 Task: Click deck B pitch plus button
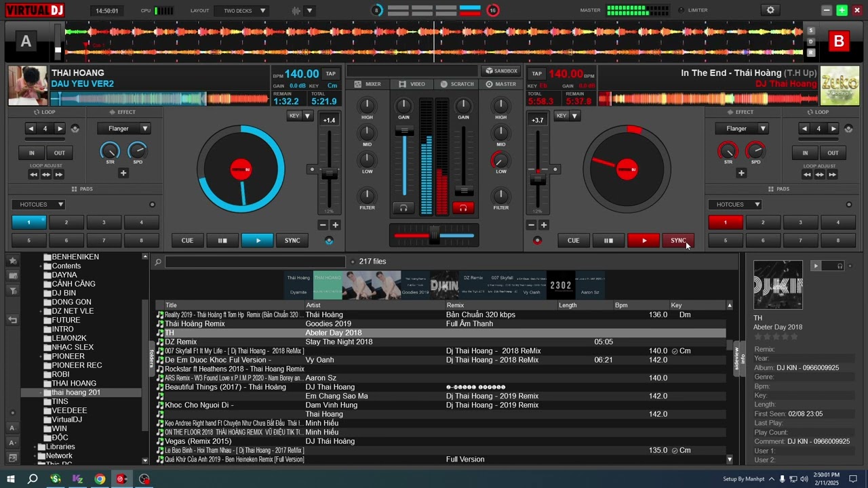(x=544, y=225)
